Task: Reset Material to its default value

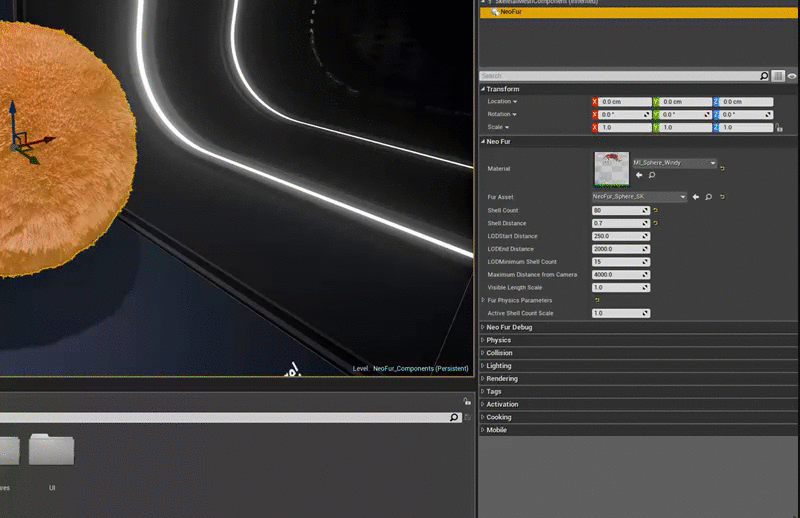Action: click(x=722, y=168)
